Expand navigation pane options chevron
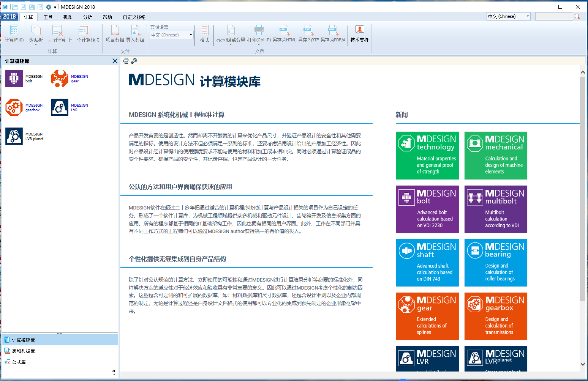 click(x=114, y=372)
